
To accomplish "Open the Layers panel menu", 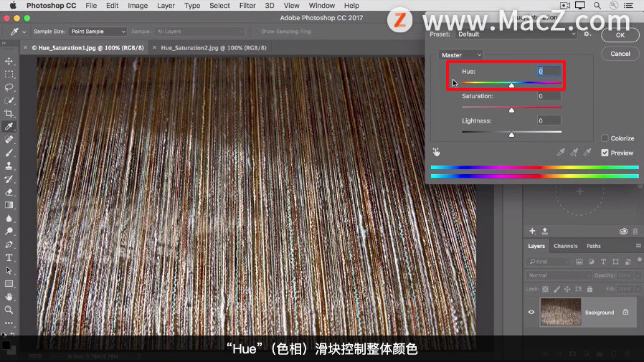I will tap(638, 246).
